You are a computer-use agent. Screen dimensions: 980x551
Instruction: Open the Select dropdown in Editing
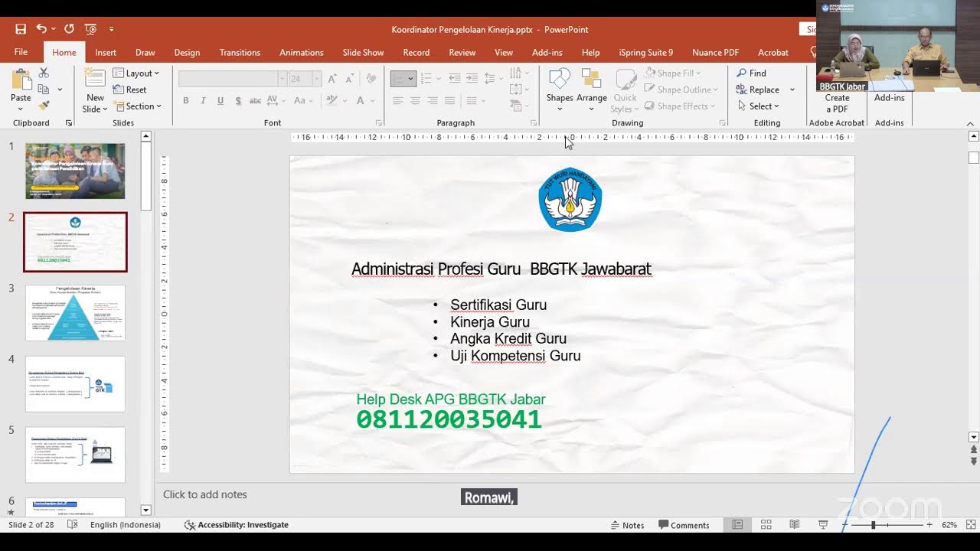coord(758,106)
